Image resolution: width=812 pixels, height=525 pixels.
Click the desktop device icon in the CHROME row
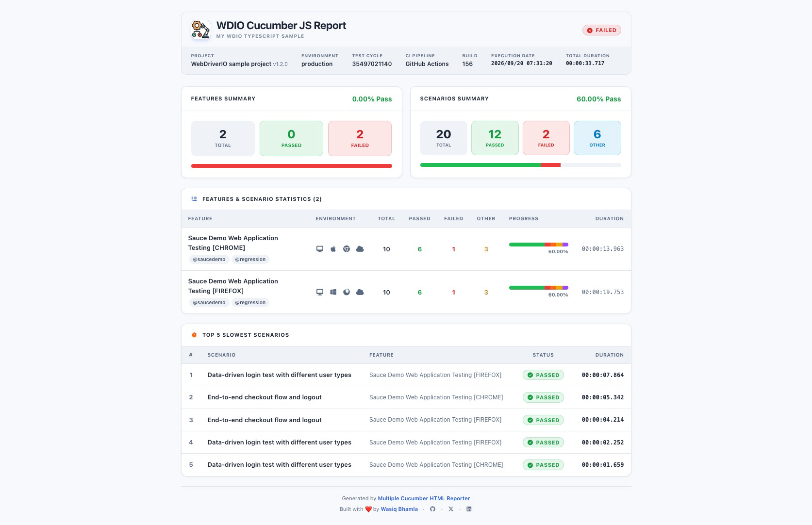tap(320, 249)
